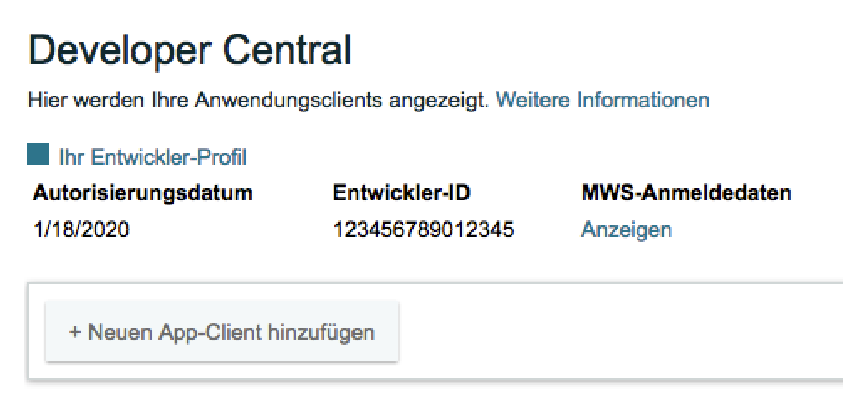Select the authorization date 1/18/2020

pos(82,229)
